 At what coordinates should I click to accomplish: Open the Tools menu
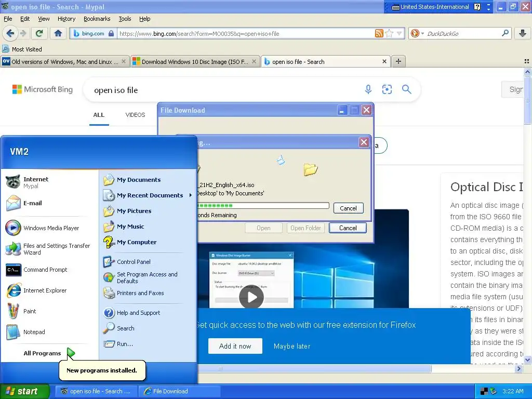coord(125,19)
